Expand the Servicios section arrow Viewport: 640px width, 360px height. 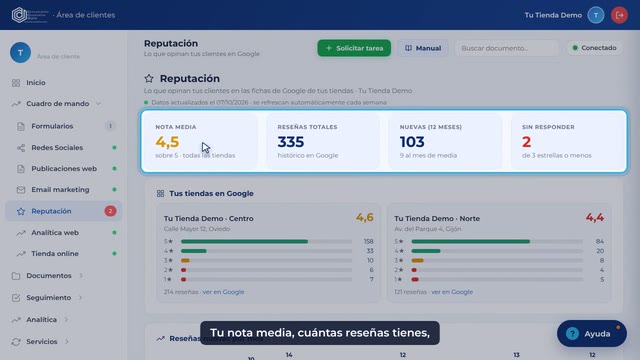point(67,342)
